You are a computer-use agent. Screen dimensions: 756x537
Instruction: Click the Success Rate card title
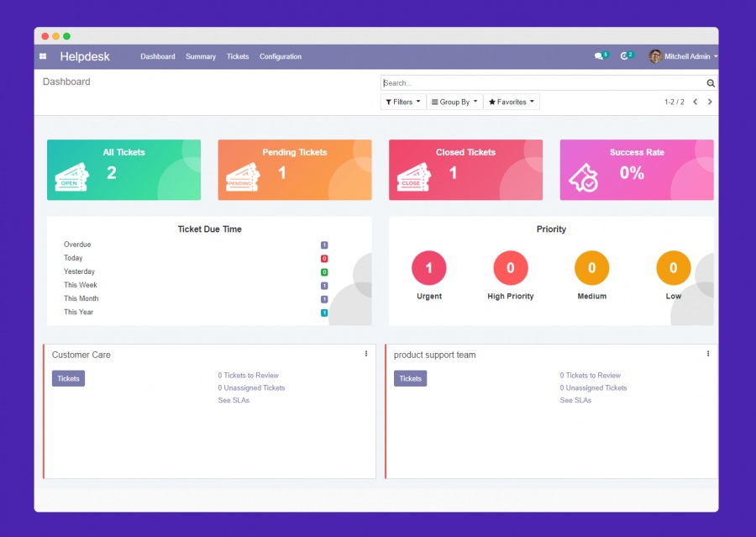(x=637, y=152)
